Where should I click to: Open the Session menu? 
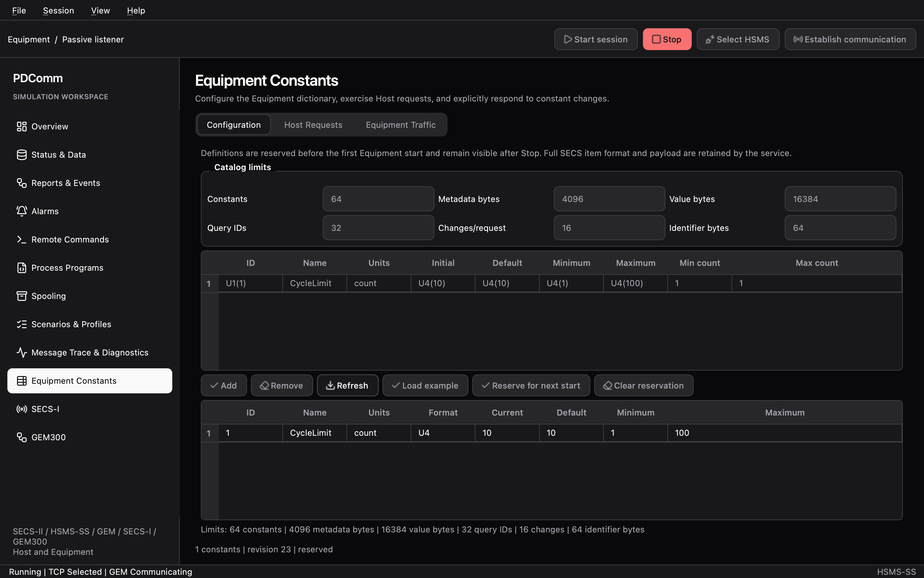coord(58,10)
